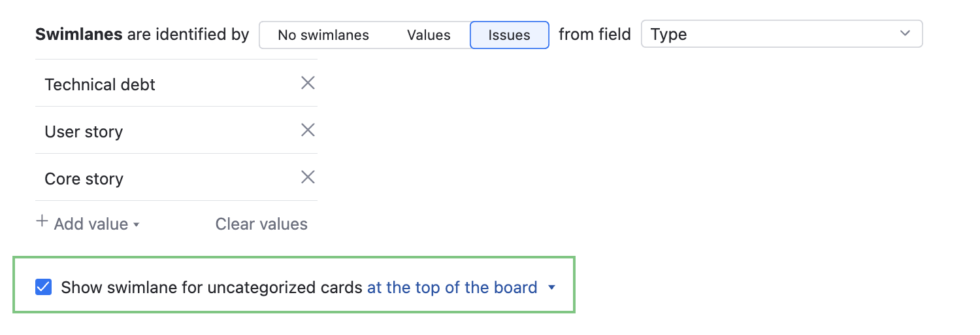Screen dimensions: 980x335
Task: Delete the Core story value with X
Action: coord(308,177)
